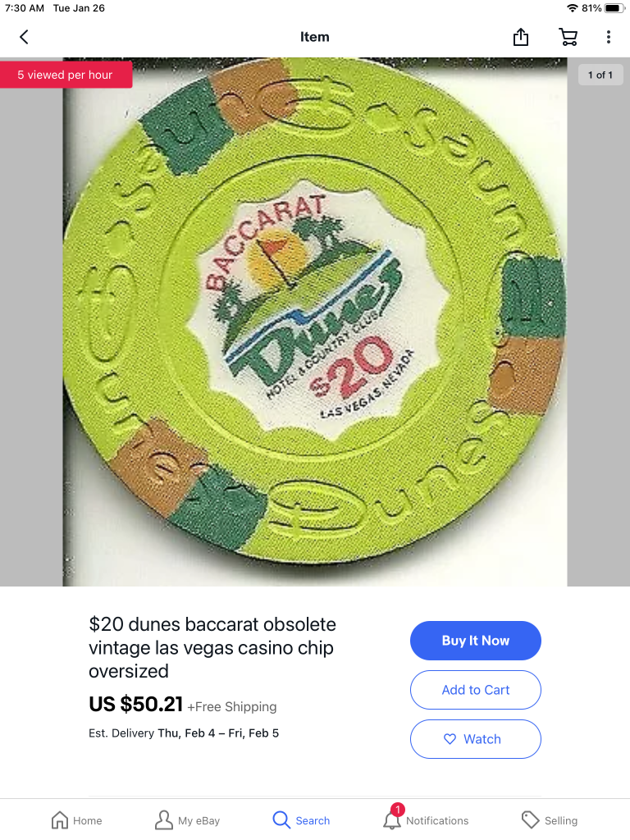
Task: Tap the $20 dunes baccarat listing title
Action: [212, 648]
